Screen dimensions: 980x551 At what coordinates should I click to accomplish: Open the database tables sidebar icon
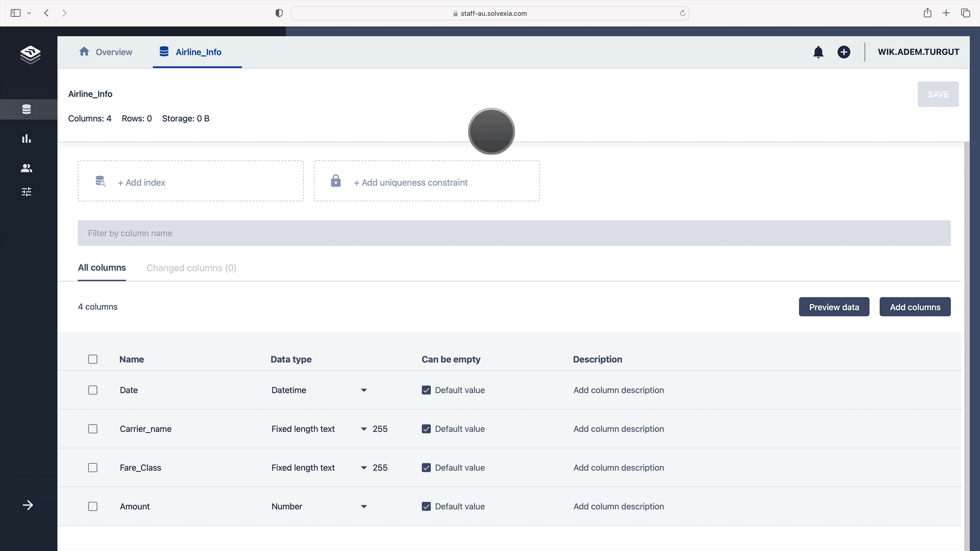(x=27, y=109)
